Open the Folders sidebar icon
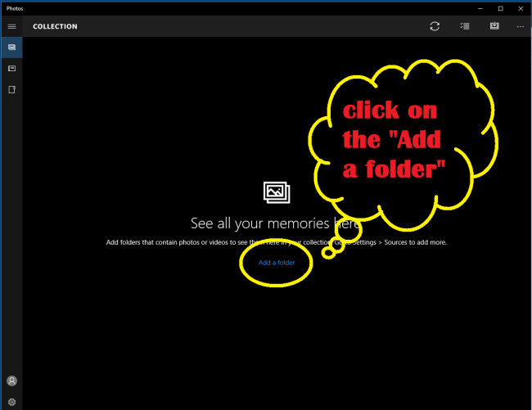 click(x=12, y=89)
